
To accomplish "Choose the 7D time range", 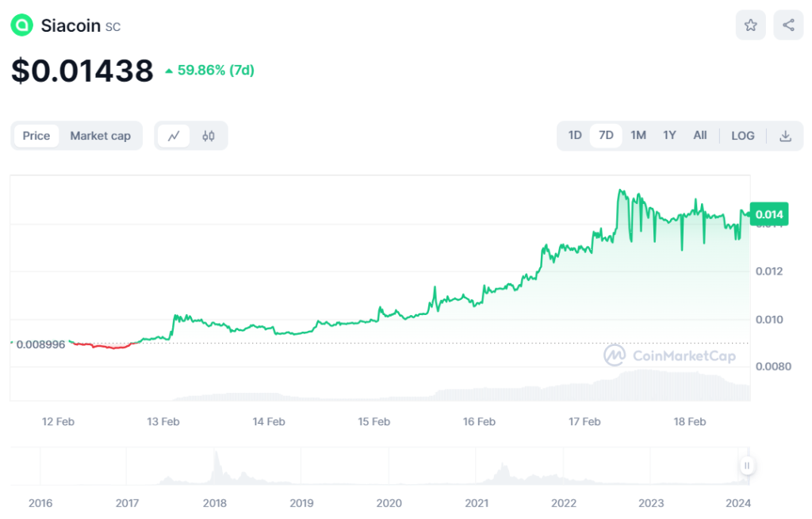I will tap(606, 136).
